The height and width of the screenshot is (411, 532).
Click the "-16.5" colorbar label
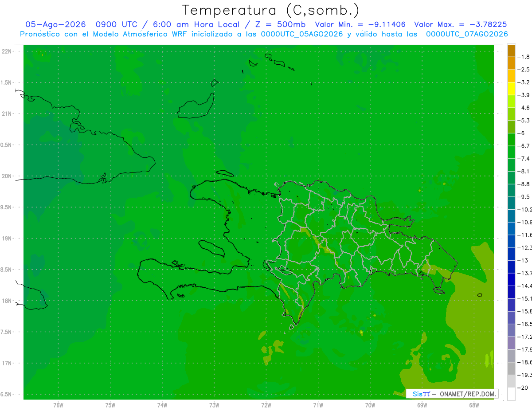(525, 324)
